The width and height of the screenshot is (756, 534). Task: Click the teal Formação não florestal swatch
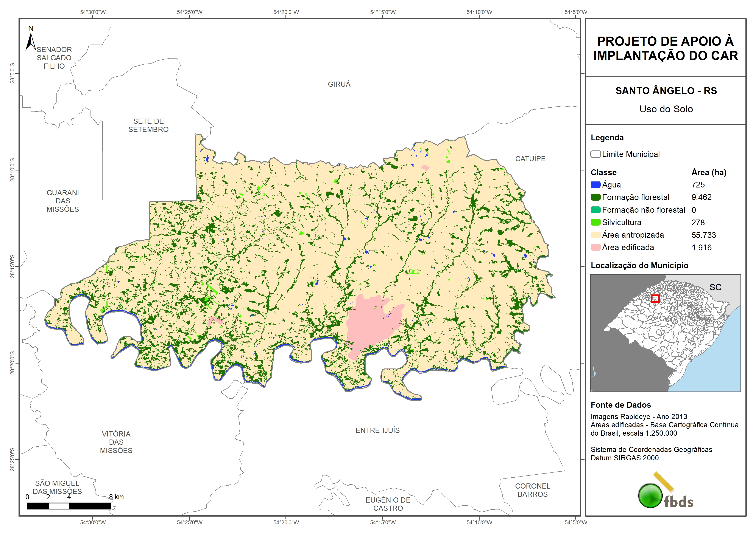pyautogui.click(x=595, y=210)
